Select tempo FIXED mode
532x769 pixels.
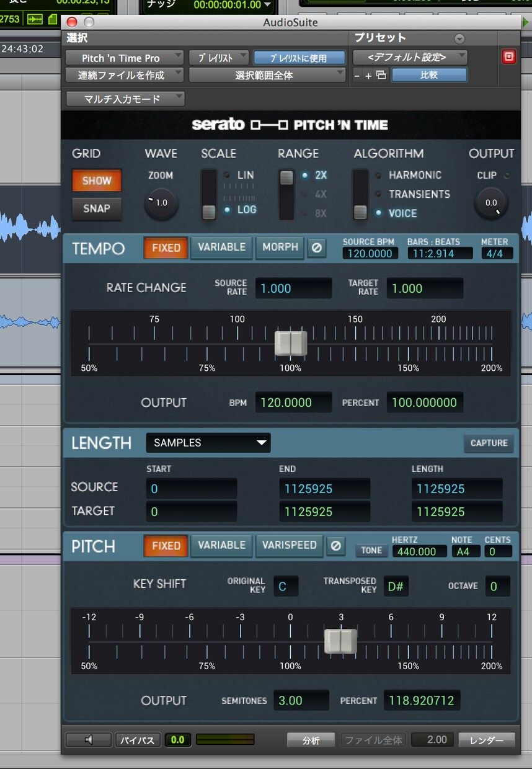[x=166, y=247]
